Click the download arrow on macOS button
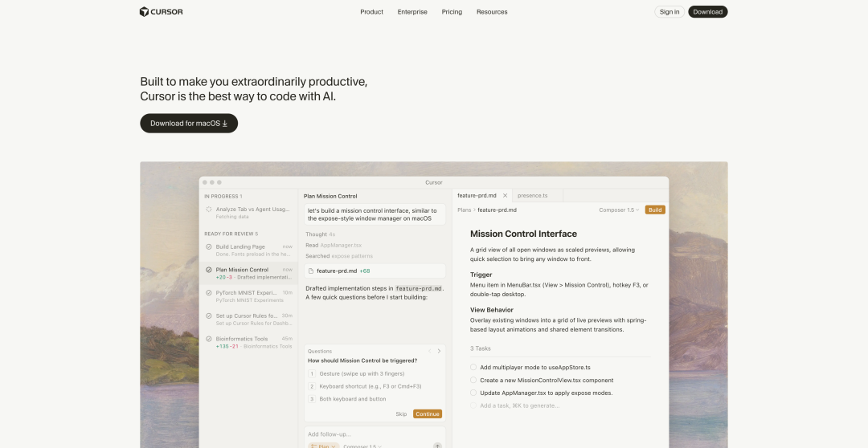The width and height of the screenshot is (868, 448). (225, 124)
